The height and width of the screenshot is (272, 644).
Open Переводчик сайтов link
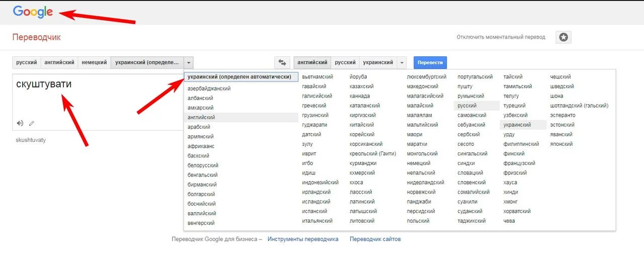375,239
